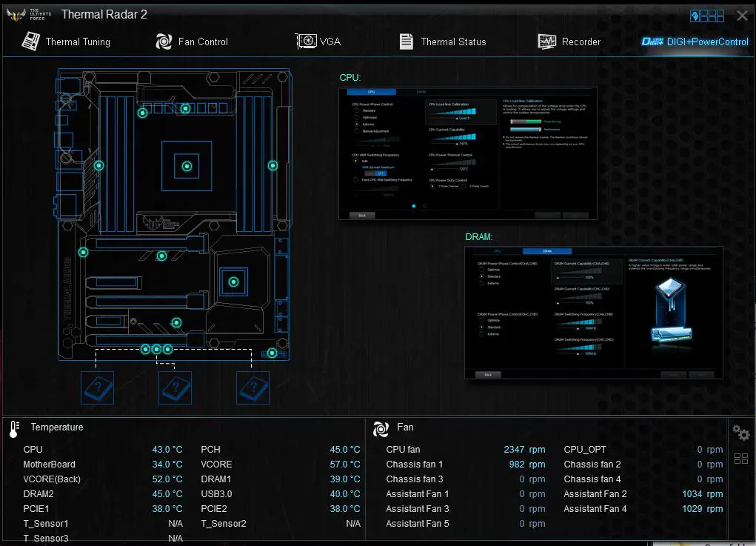756x546 pixels.
Task: Click the DRAM1 temperature 39.0 °C
Action: click(x=345, y=479)
